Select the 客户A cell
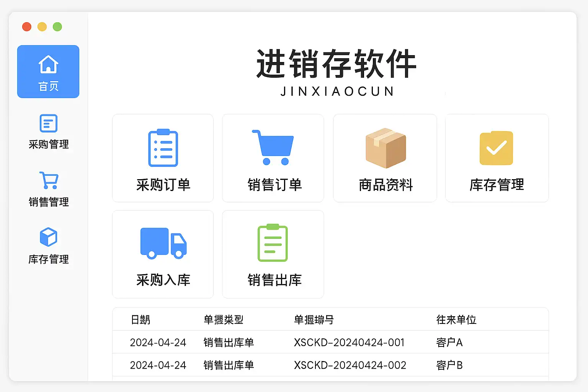The width and height of the screenshot is (588, 392). 449,342
